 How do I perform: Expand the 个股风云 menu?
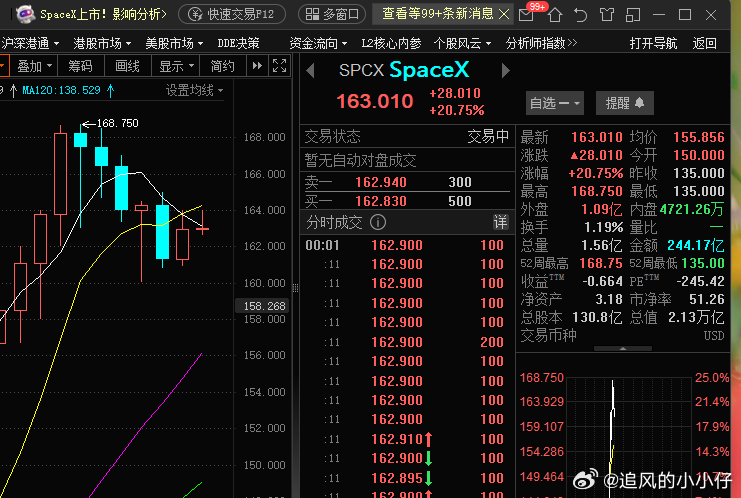pyautogui.click(x=462, y=43)
